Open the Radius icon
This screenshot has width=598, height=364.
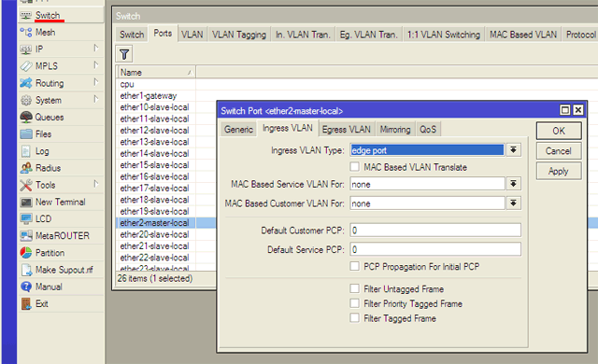tap(26, 168)
